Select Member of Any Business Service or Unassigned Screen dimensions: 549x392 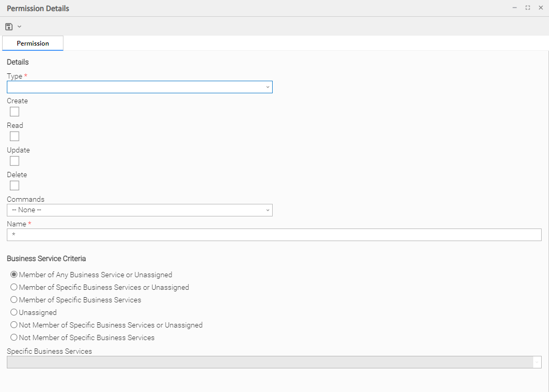[x=14, y=275]
